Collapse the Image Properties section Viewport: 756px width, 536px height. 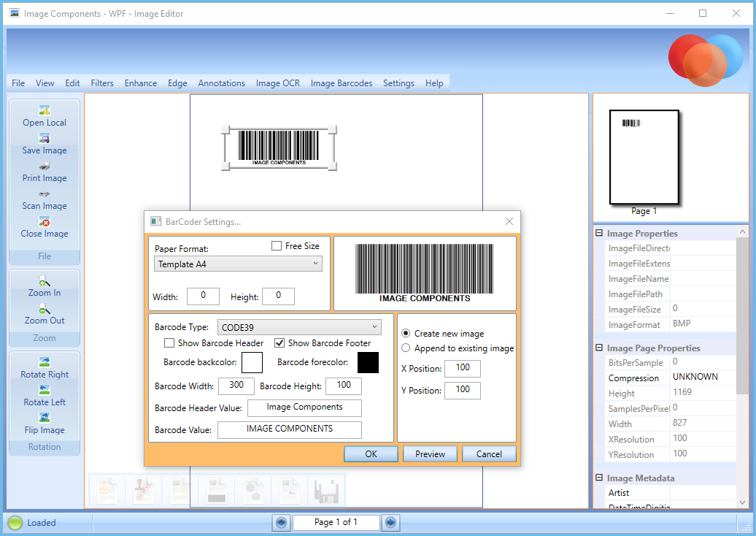(x=599, y=233)
